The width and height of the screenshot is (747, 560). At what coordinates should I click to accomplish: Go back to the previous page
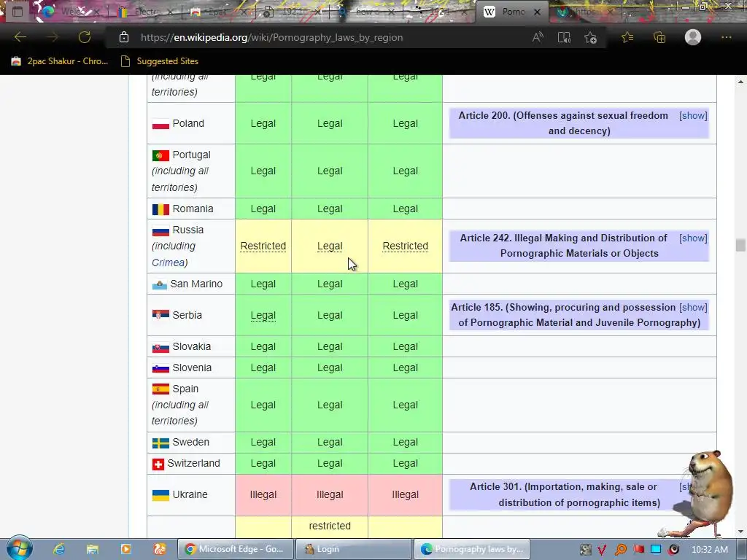(20, 37)
